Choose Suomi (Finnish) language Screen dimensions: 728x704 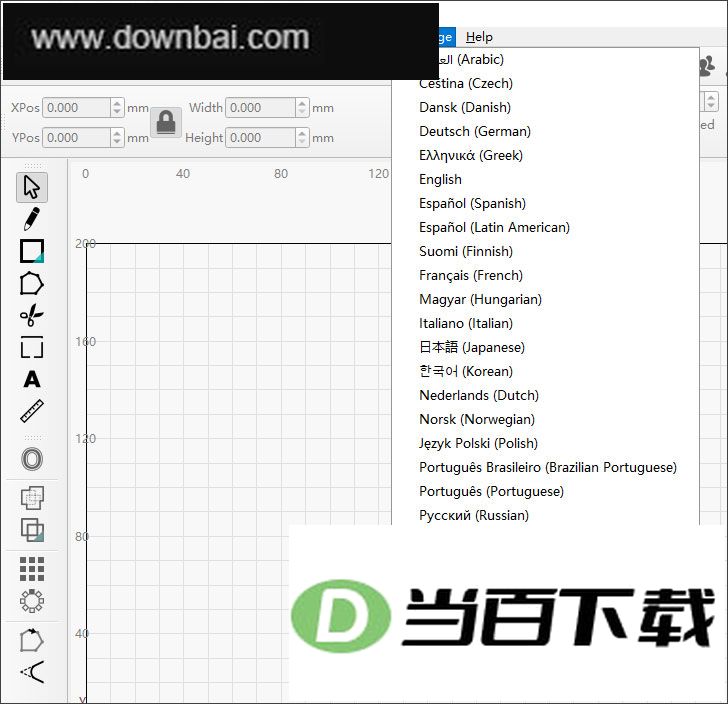pyautogui.click(x=546, y=251)
